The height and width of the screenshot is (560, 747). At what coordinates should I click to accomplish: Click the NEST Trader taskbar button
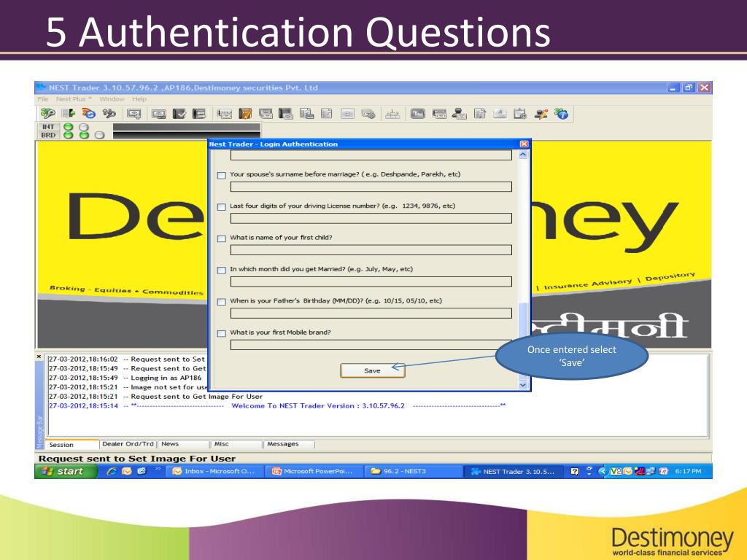tap(513, 472)
